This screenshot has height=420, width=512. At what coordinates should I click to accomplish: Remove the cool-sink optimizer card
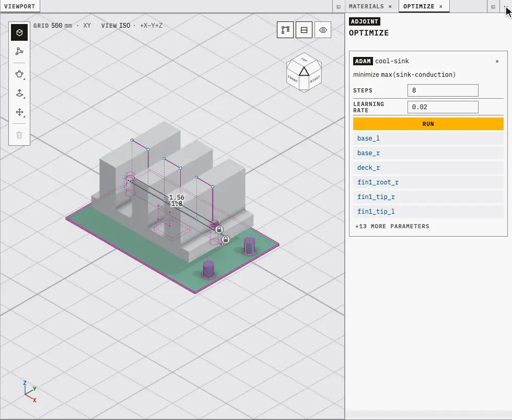497,62
